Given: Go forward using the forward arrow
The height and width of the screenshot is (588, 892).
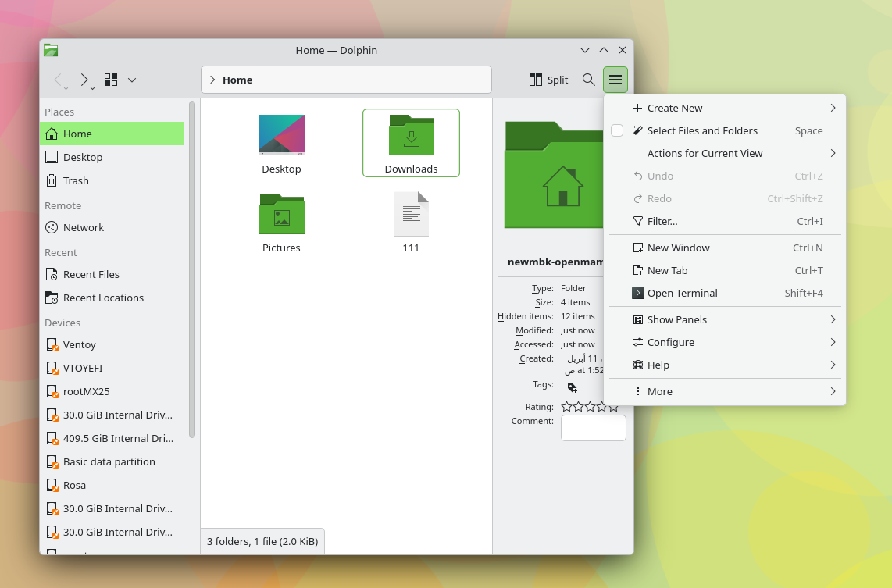Looking at the screenshot, I should click(84, 80).
